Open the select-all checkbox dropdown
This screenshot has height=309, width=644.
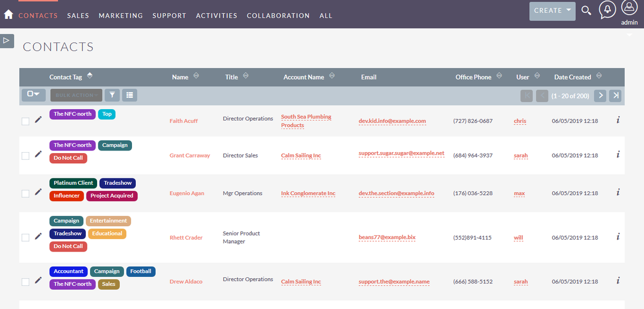click(34, 95)
